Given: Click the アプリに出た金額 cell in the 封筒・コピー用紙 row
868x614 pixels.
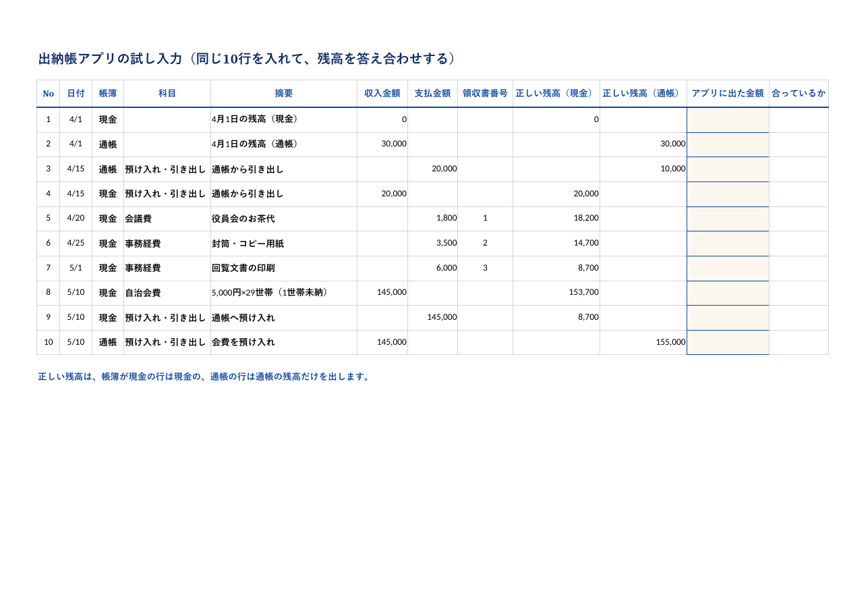Looking at the screenshot, I should (728, 244).
